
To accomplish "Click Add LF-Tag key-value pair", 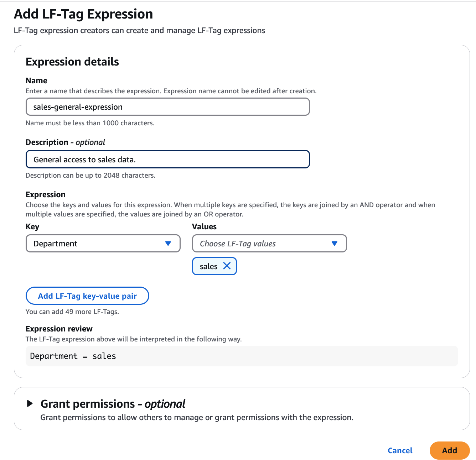I will pyautogui.click(x=87, y=296).
